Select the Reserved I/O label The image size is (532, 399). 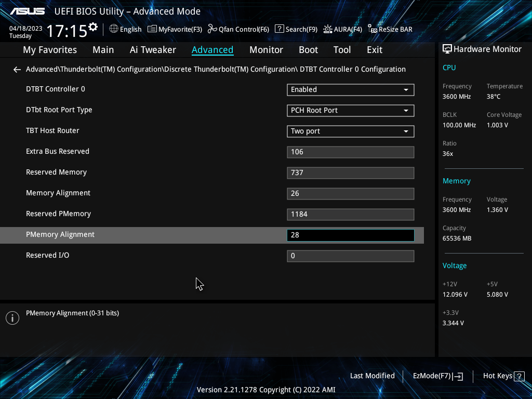point(47,256)
